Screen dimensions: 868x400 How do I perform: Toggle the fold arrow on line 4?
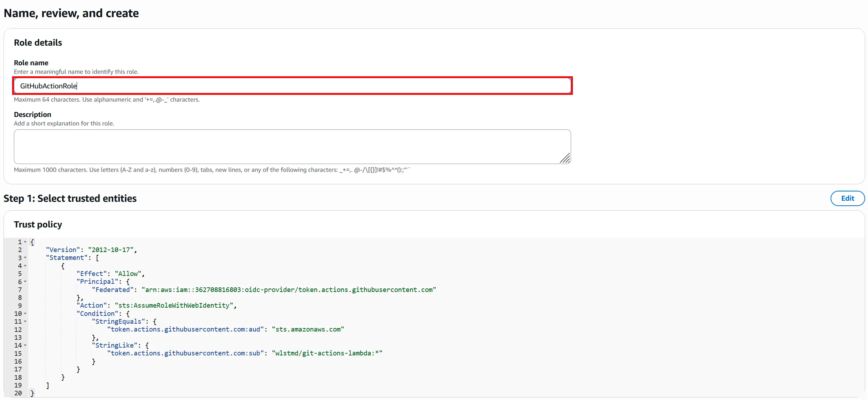click(x=25, y=266)
